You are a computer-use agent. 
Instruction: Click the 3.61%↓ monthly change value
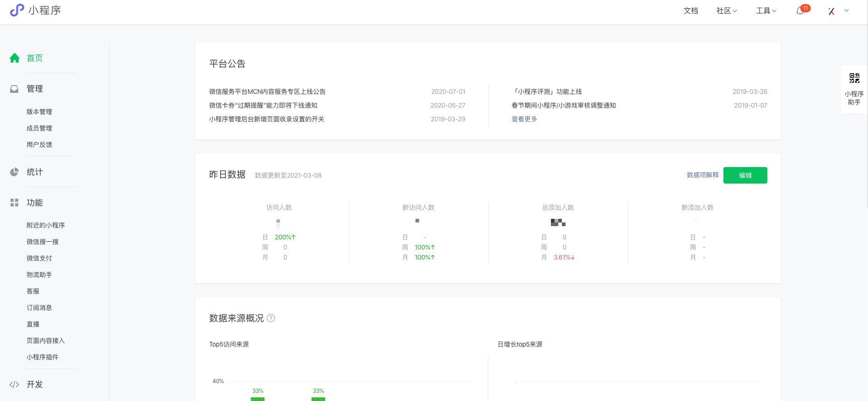(564, 257)
